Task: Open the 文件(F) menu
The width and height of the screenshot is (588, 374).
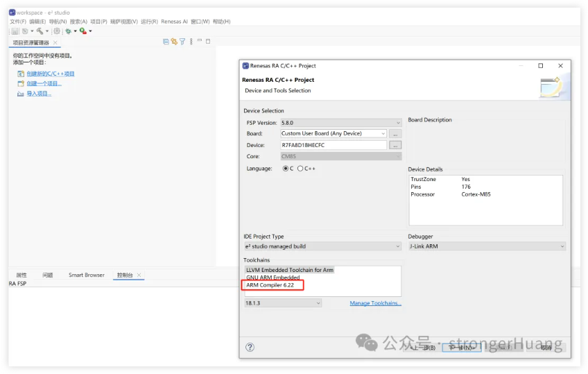Action: coord(18,22)
